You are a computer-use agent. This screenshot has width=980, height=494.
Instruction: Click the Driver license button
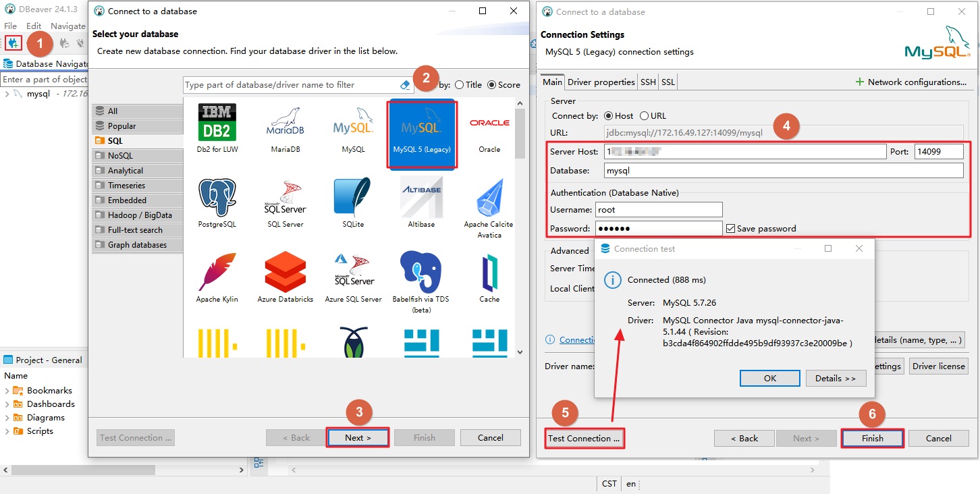tap(938, 366)
